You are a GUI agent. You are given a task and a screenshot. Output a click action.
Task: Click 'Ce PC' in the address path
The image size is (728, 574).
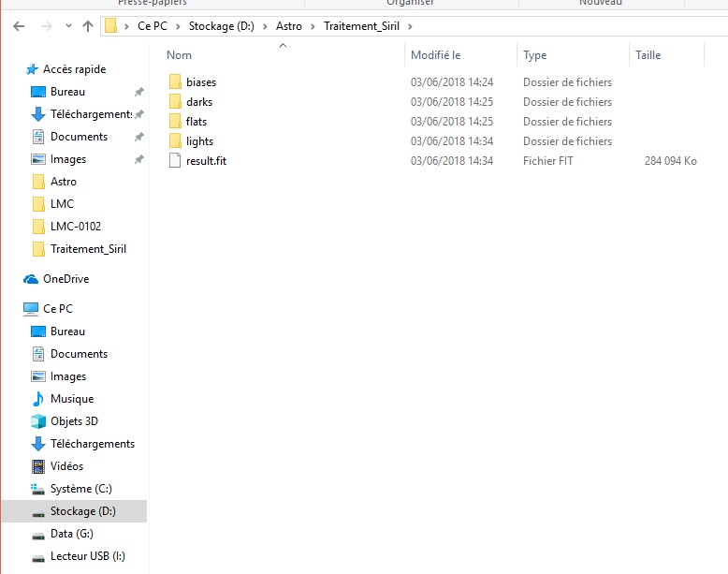tap(153, 26)
